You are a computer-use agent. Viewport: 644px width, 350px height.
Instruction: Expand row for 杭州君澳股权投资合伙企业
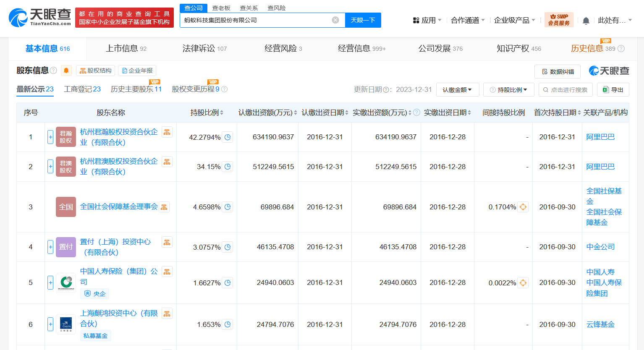(x=50, y=167)
